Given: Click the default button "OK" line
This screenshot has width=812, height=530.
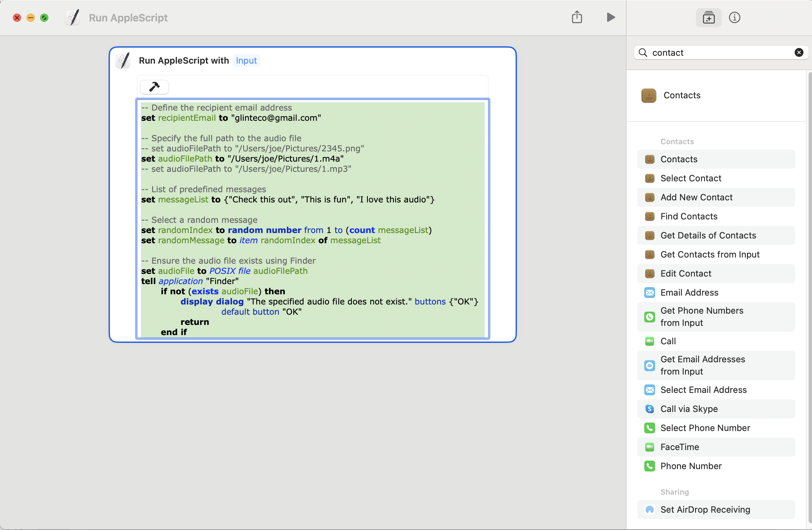Looking at the screenshot, I should point(261,312).
